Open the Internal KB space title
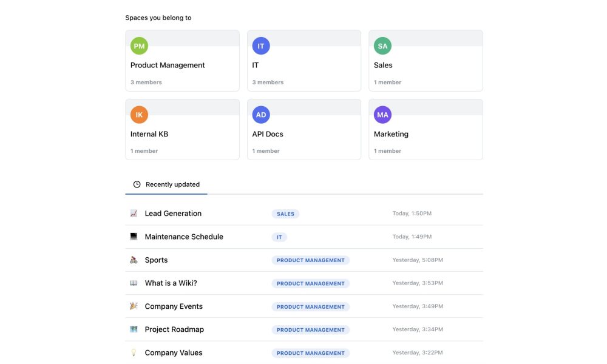 149,134
